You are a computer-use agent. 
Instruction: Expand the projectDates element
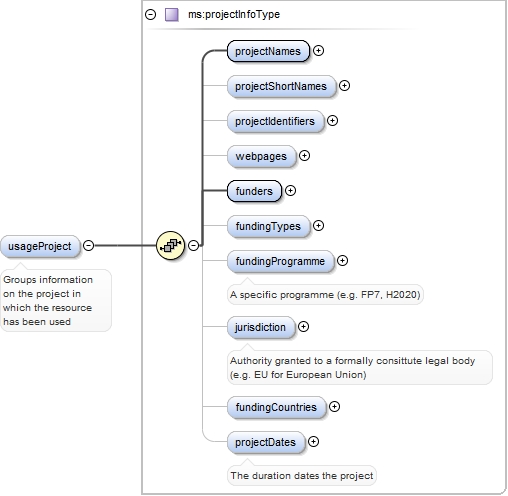tap(313, 442)
